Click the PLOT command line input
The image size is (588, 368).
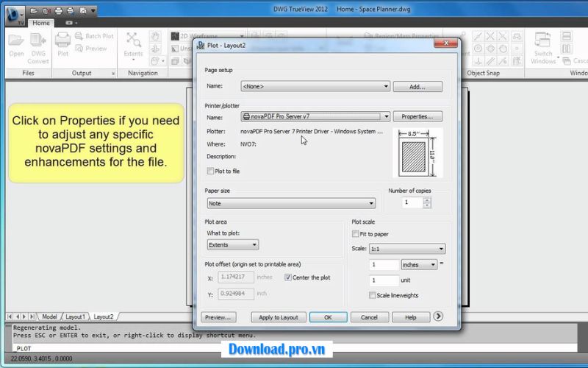pos(295,348)
